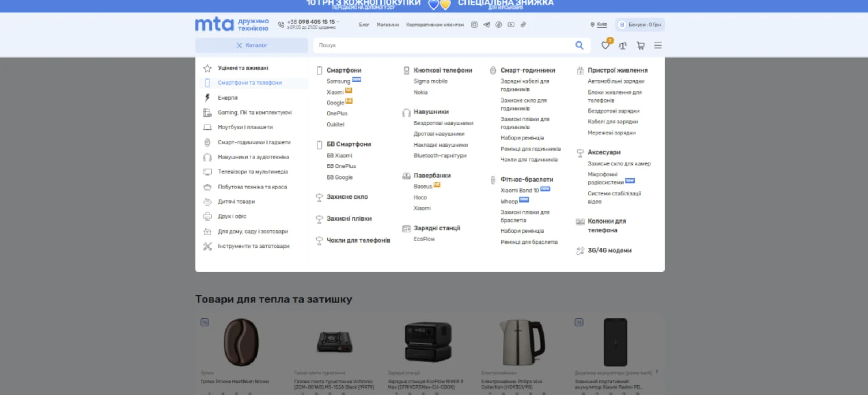This screenshot has height=395, width=868.
Task: Click the Бонуси: 0 Грн button
Action: pyautogui.click(x=640, y=25)
